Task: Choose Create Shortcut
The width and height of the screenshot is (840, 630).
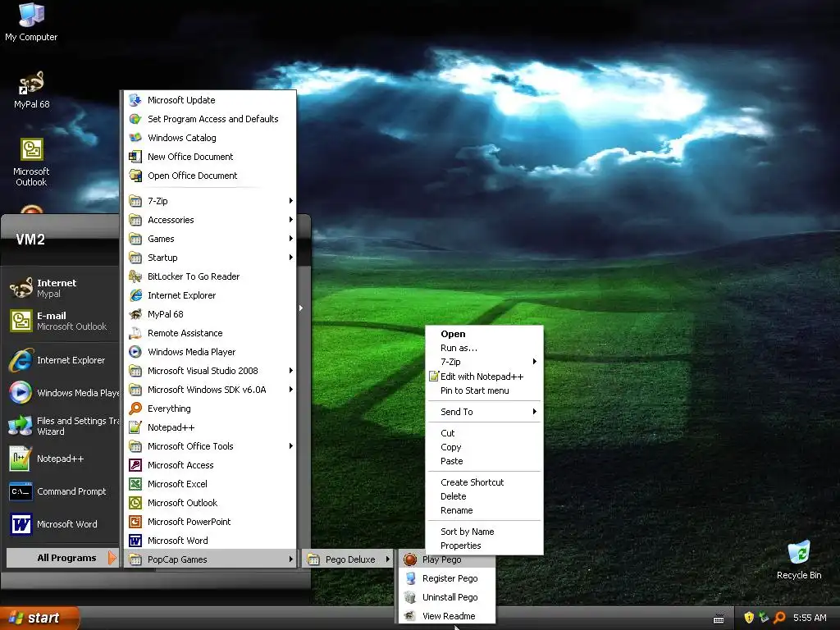Action: click(484, 482)
